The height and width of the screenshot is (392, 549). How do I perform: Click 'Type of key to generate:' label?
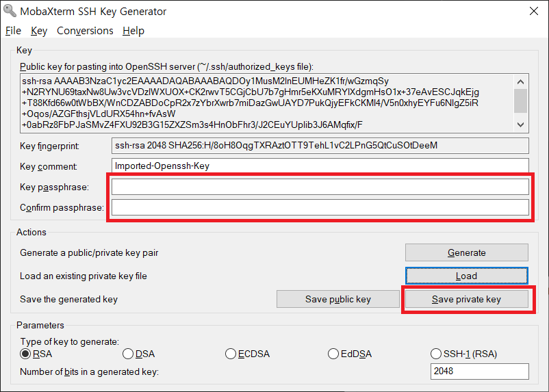pos(69,341)
